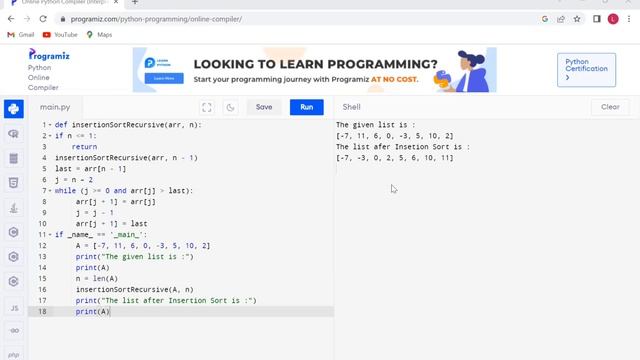This screenshot has height=360, width=640.
Task: Collapse the if block at line 2
Action: click(x=50, y=136)
